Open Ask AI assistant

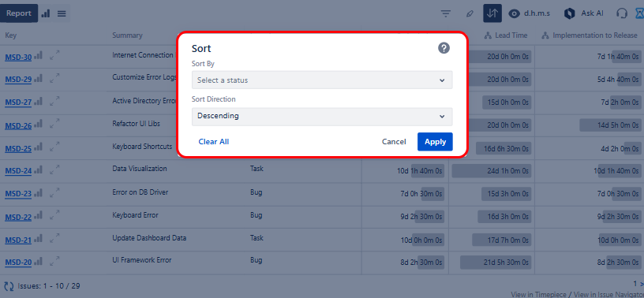584,13
